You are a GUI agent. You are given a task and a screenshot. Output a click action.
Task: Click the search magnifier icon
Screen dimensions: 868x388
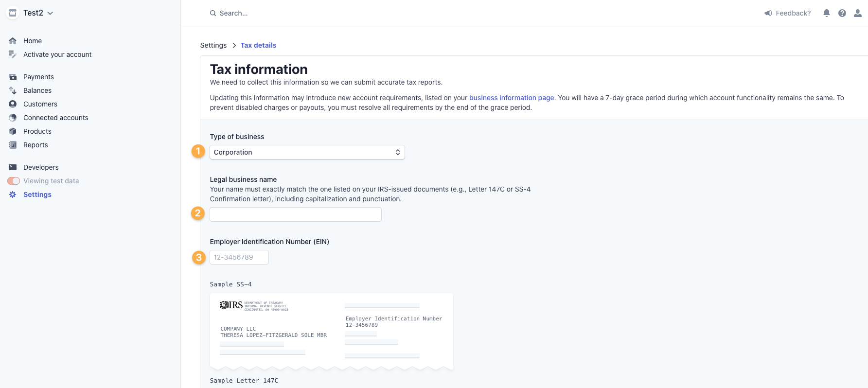click(x=213, y=13)
